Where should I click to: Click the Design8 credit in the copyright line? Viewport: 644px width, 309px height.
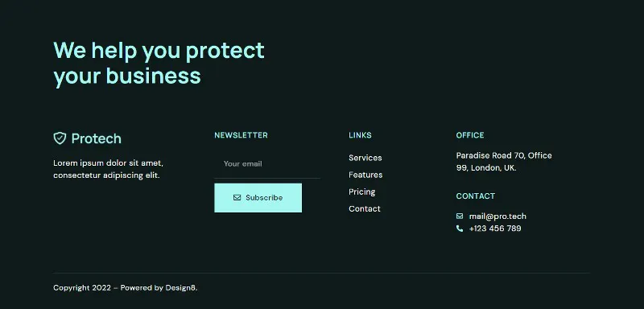coord(180,287)
